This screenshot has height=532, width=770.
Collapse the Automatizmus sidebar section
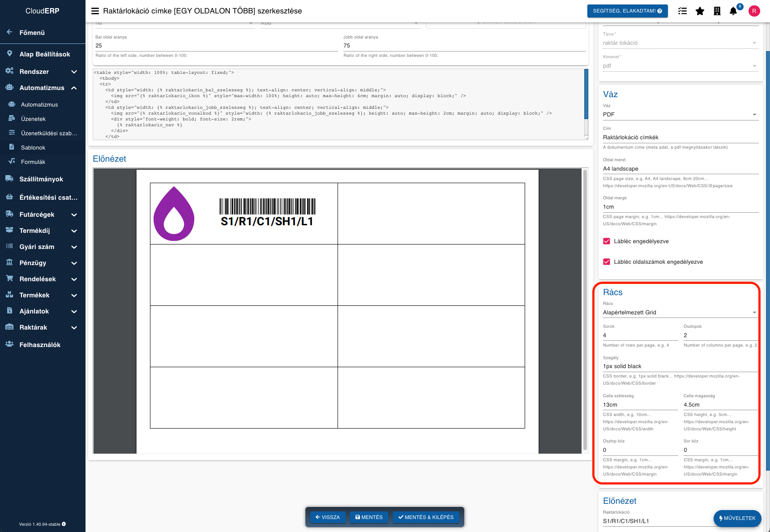pyautogui.click(x=74, y=88)
